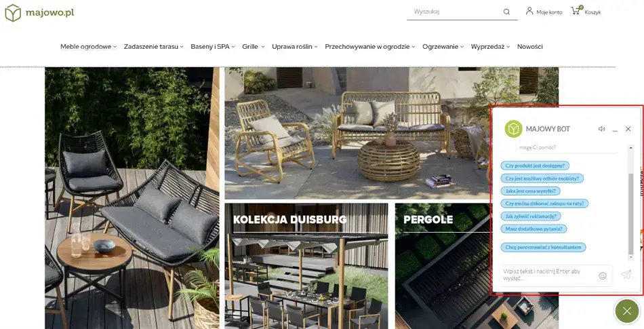The width and height of the screenshot is (644, 329).
Task: Open the Koszyk shopping cart icon
Action: [577, 11]
